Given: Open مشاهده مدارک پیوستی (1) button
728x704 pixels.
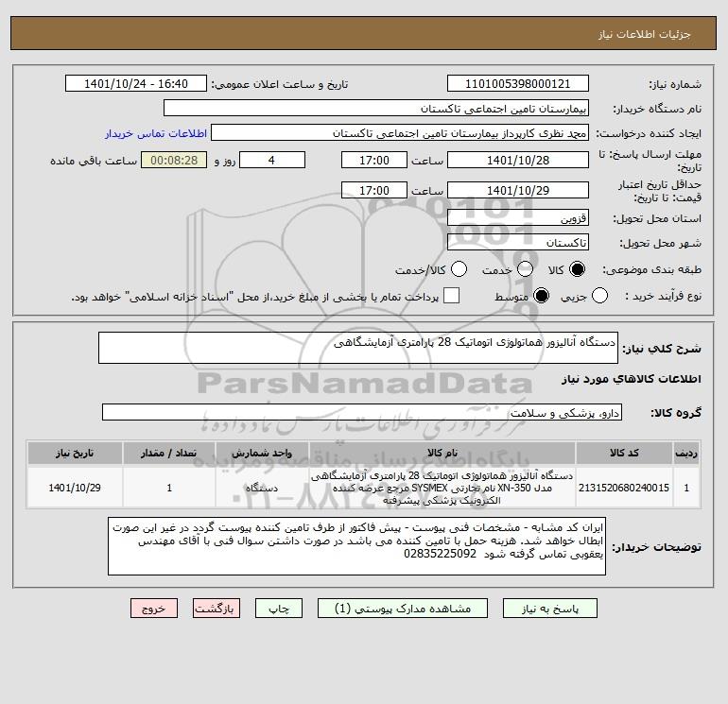Looking at the screenshot, I should [x=403, y=609].
